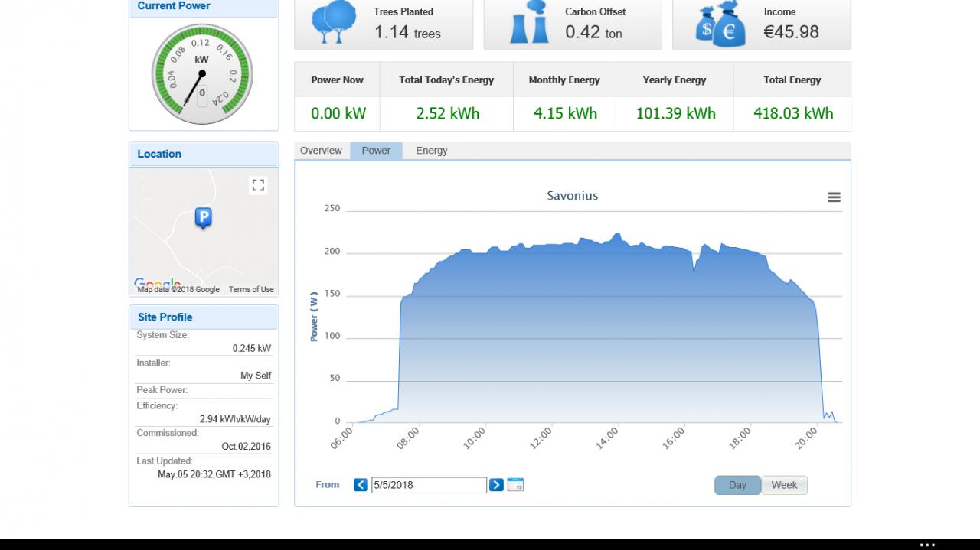
Task: Switch the chart to Day view
Action: pos(737,485)
